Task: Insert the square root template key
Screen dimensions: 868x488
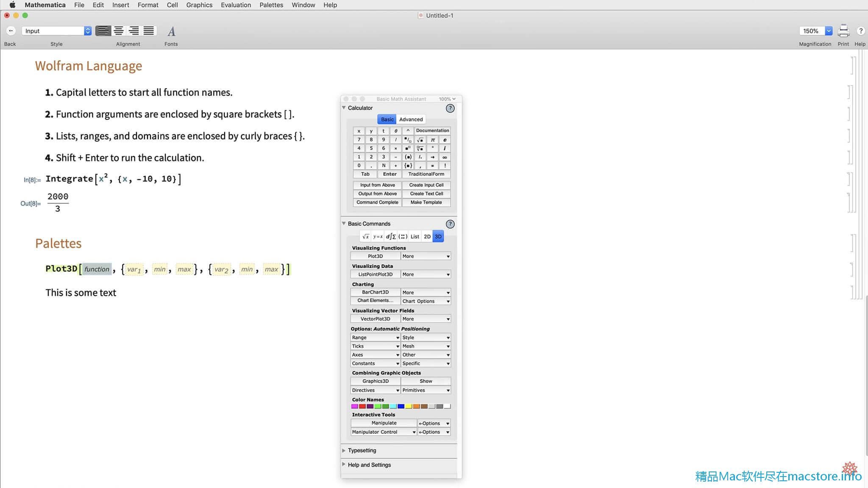Action: (x=420, y=140)
